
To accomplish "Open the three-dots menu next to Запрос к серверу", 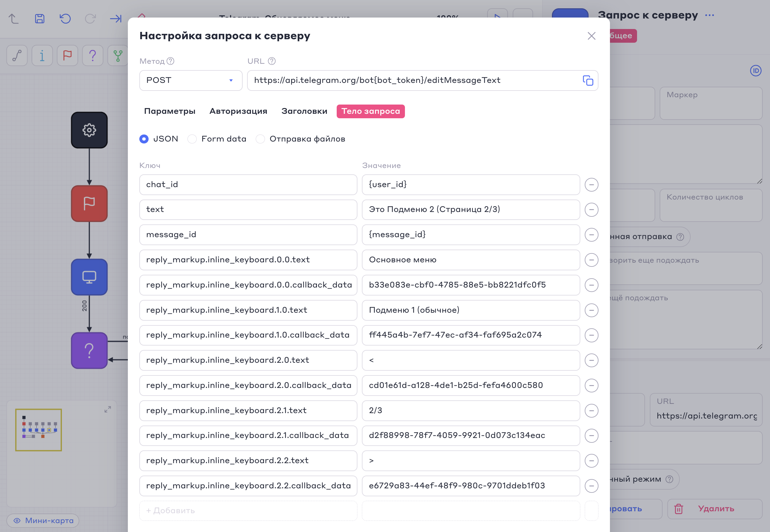I will tap(710, 15).
